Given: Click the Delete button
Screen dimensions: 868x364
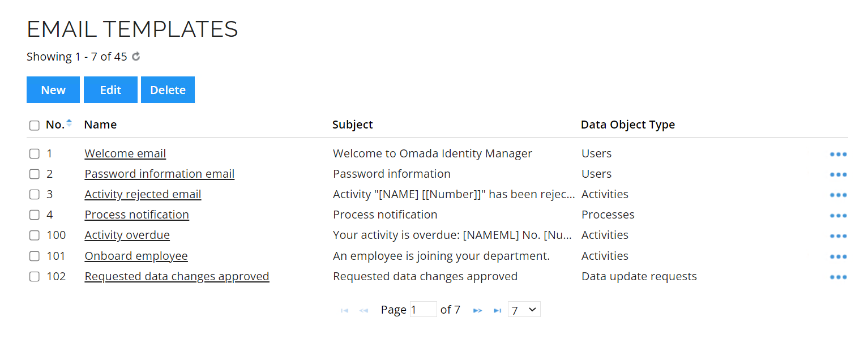Looking at the screenshot, I should [168, 90].
